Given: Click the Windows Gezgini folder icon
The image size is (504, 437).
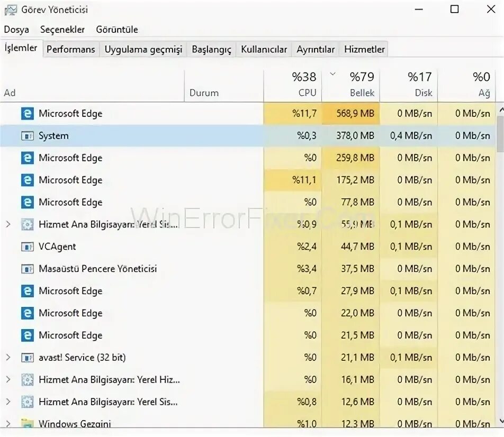Looking at the screenshot, I should (28, 423).
